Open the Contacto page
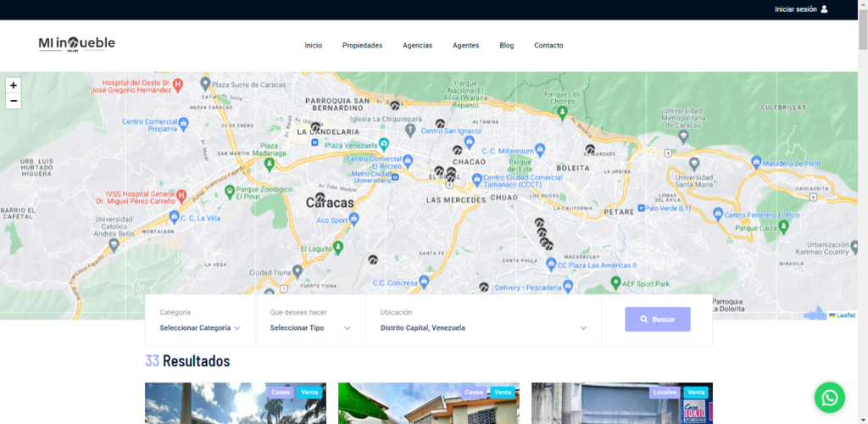868x424 pixels. [548, 46]
